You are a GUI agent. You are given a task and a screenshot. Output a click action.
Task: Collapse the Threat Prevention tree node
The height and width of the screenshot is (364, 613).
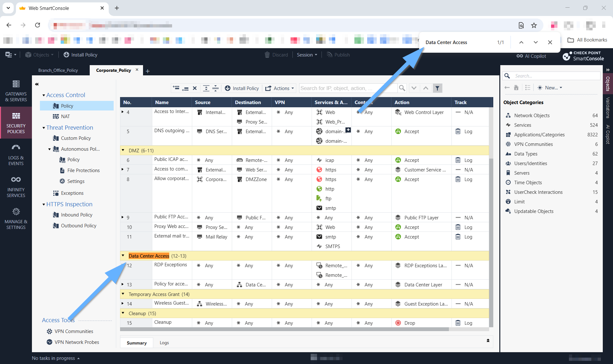click(44, 128)
